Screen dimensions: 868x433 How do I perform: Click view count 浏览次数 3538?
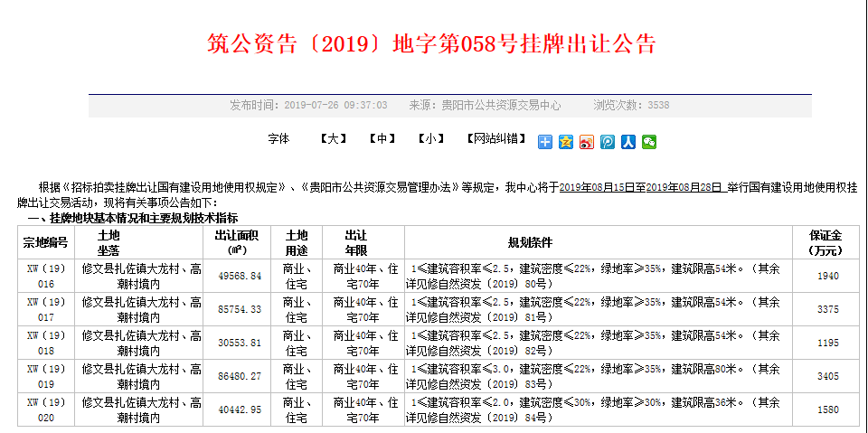click(x=631, y=105)
